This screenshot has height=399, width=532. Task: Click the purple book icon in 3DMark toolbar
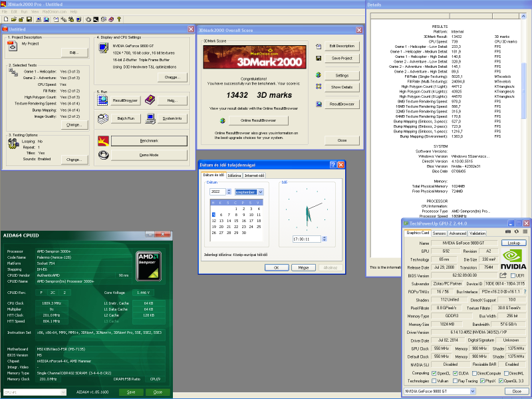tap(111, 19)
